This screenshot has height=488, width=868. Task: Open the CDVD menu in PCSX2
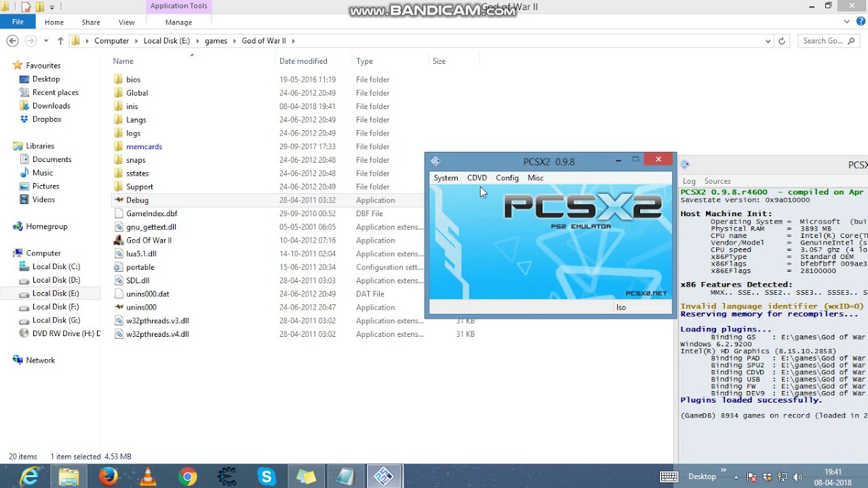coord(477,178)
